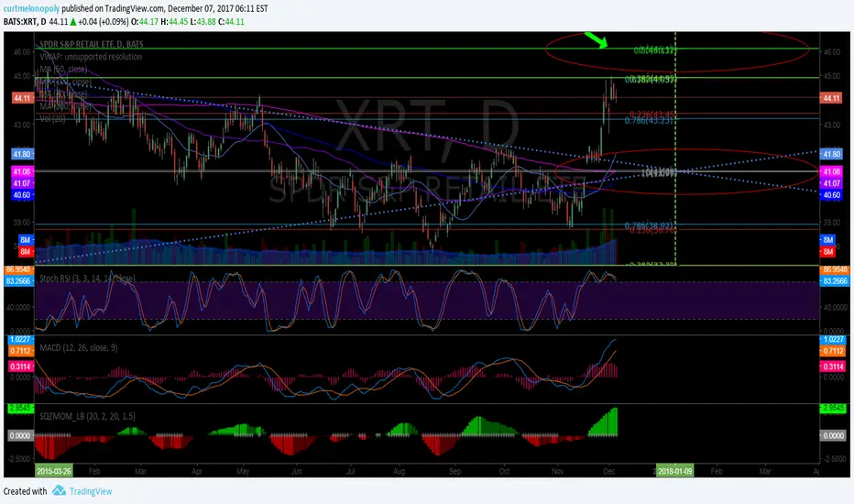Click the Stoch RSI (3, 3, 14, 14, close) legend
This screenshot has width=854, height=504.
(87, 279)
